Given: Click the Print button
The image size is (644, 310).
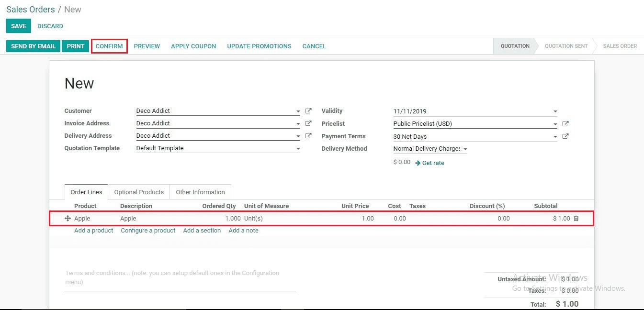Looking at the screenshot, I should [x=76, y=46].
